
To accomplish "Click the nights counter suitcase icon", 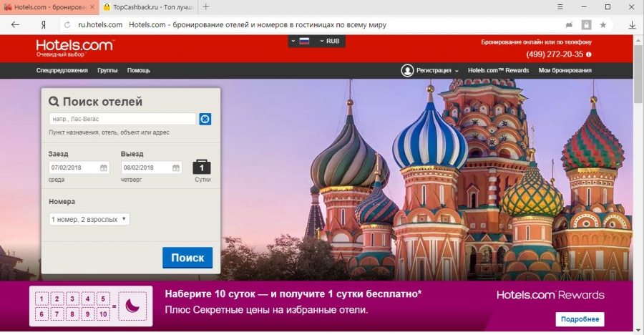I will point(202,167).
